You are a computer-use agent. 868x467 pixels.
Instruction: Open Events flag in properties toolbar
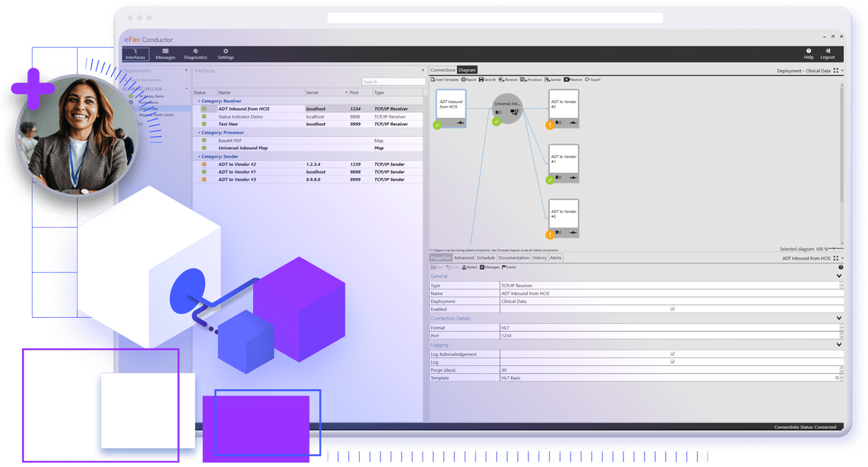tap(509, 267)
